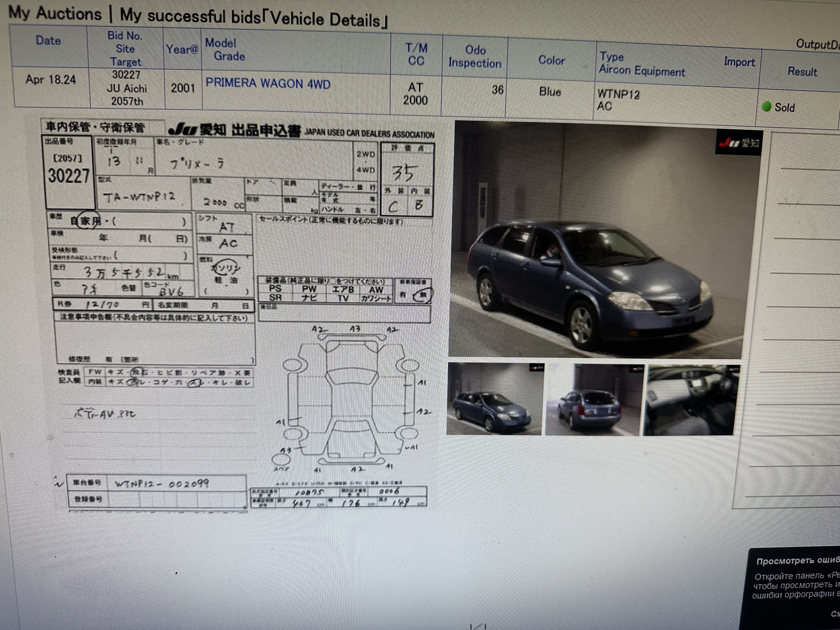The height and width of the screenshot is (630, 840).
Task: Open the PRIMERA WAGON 4WD model link
Action: pos(268,83)
